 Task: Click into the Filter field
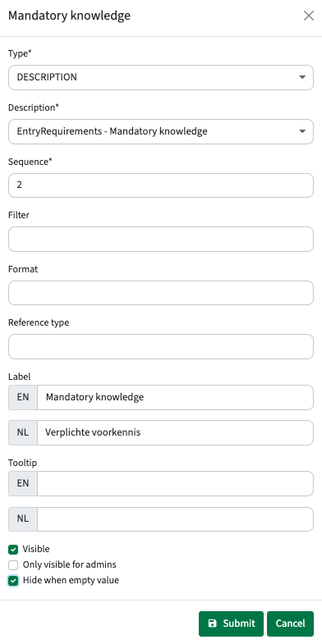pyautogui.click(x=161, y=239)
